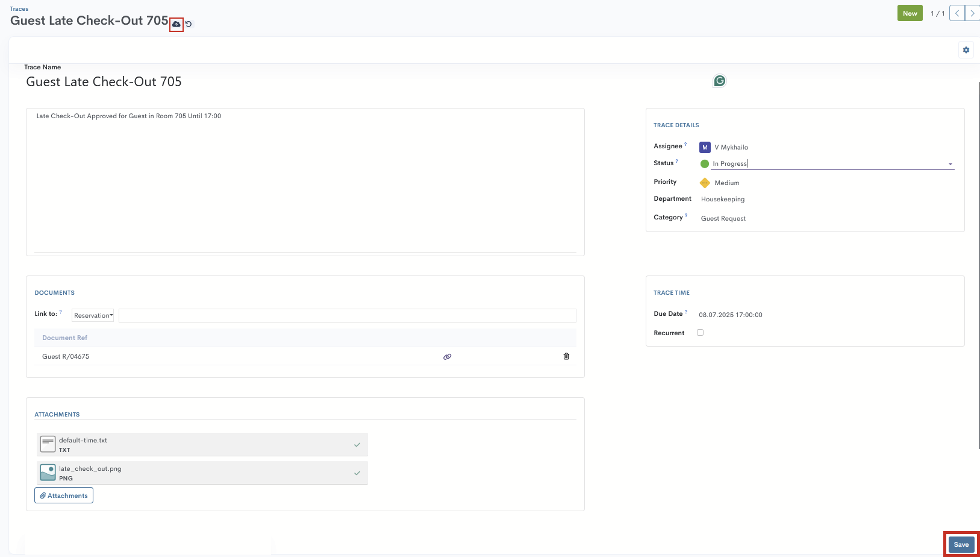Open linked document Guest R/04675 link icon
This screenshot has width=980, height=557.
(447, 357)
